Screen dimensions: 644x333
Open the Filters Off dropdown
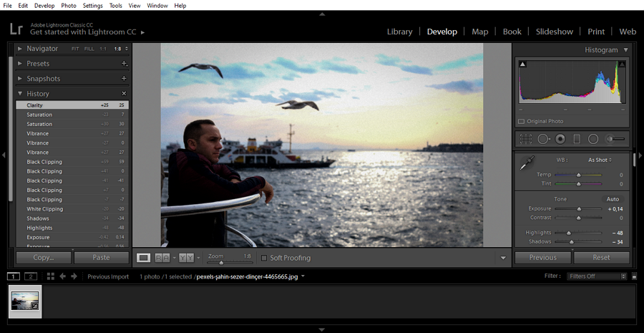(597, 276)
